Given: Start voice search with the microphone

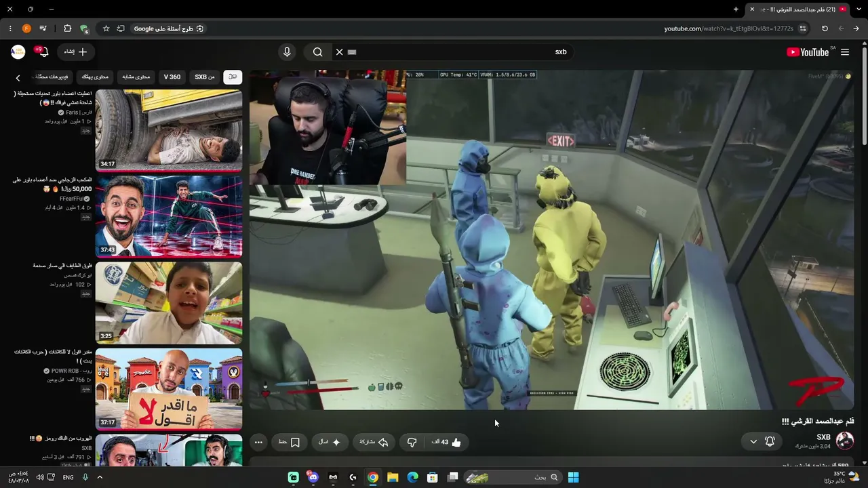Looking at the screenshot, I should (287, 52).
